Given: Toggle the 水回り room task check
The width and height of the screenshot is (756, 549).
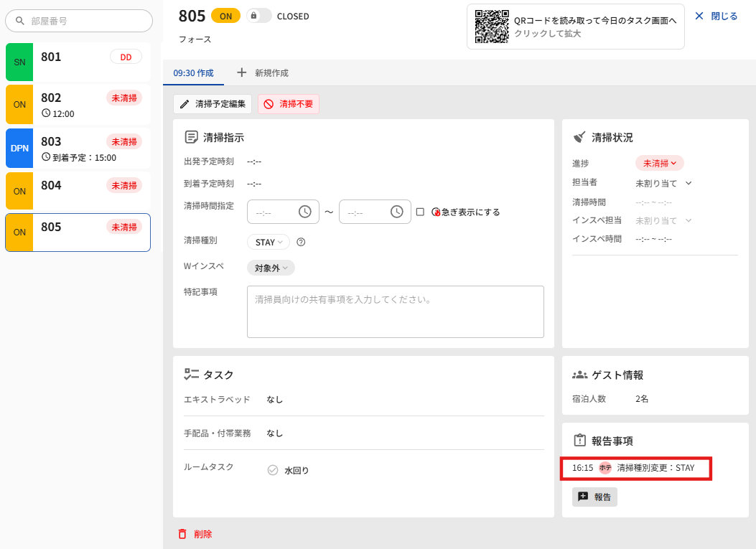Looking at the screenshot, I should 273,470.
